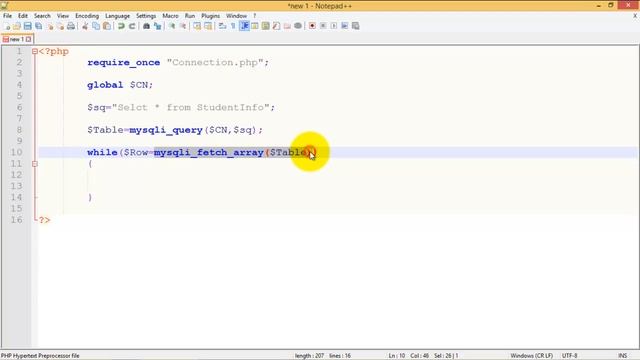This screenshot has height=360, width=640.
Task: Start macro recording with the red dot
Action: (312, 26)
